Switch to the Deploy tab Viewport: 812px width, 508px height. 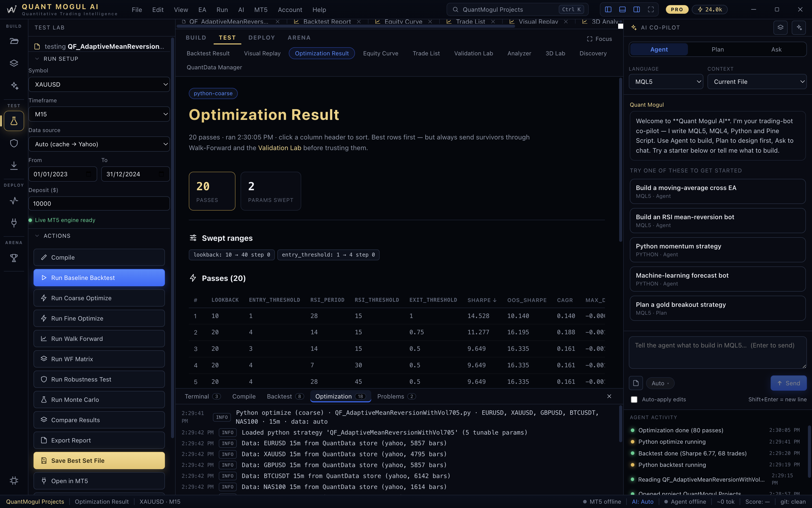tap(261, 38)
